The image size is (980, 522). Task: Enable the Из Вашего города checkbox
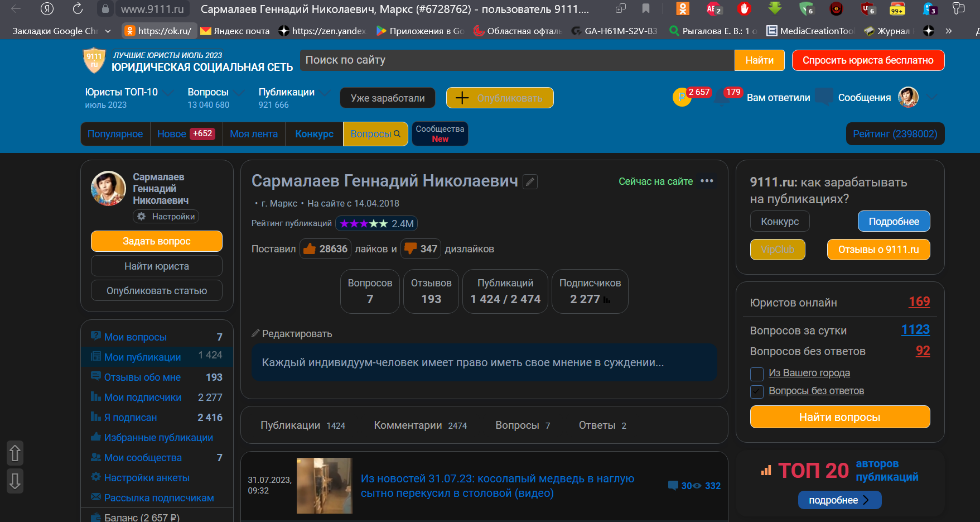pyautogui.click(x=756, y=373)
